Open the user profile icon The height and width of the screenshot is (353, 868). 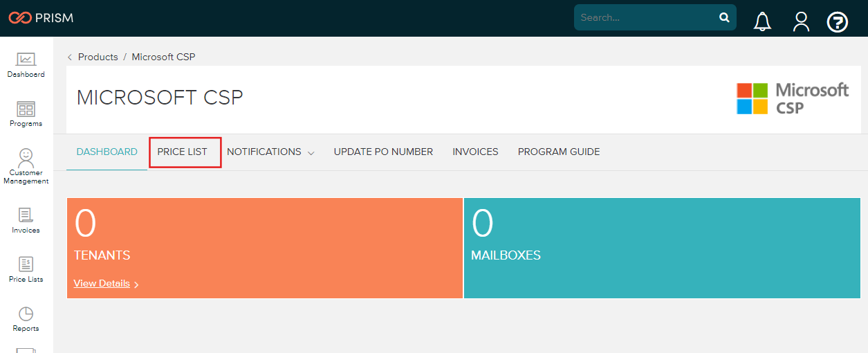[801, 22]
